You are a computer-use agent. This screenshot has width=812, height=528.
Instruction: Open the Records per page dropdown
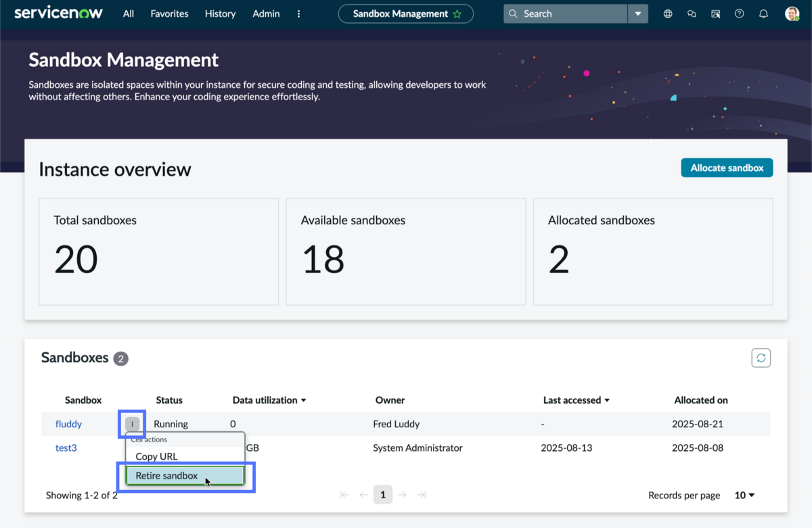pyautogui.click(x=744, y=495)
